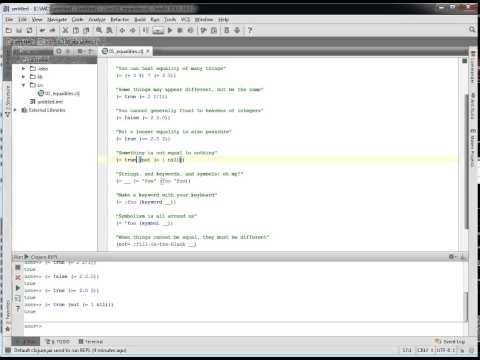The height and width of the screenshot is (360, 480).
Task: Click the Open folder toolbar icon
Action: [9, 30]
